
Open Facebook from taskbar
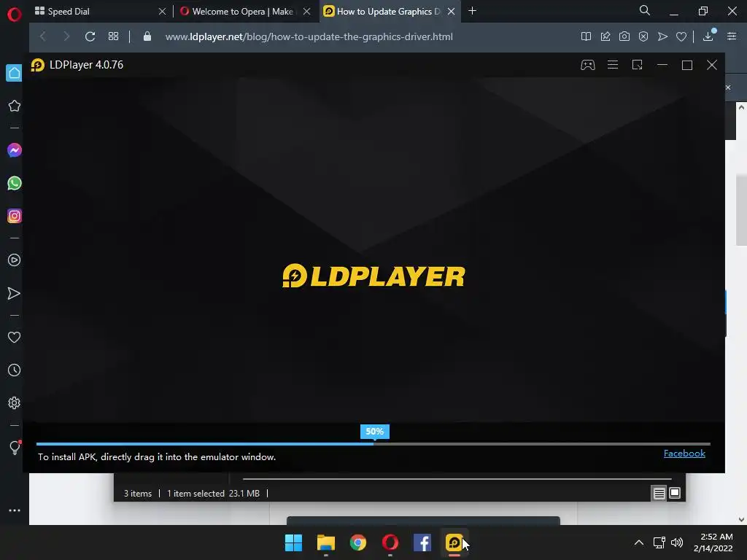(422, 542)
